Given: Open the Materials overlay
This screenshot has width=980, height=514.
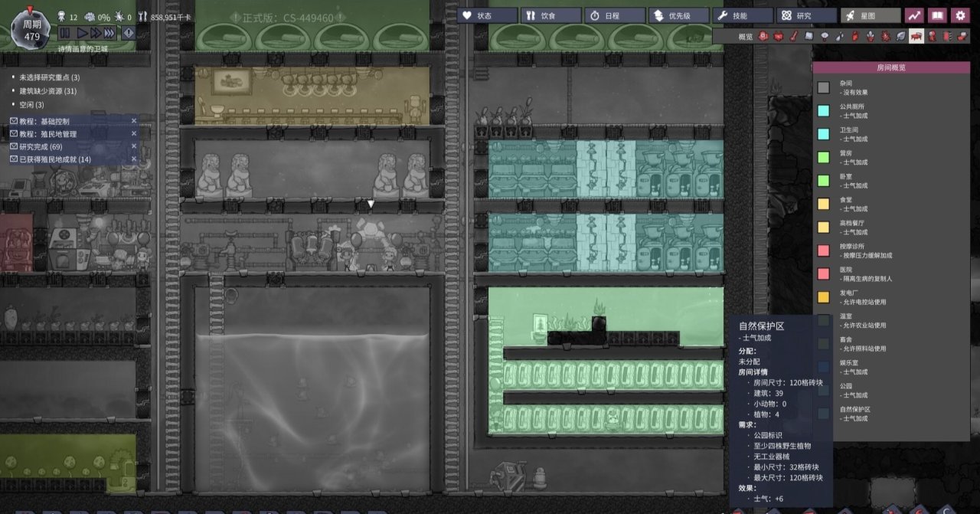Looking at the screenshot, I should [809, 36].
